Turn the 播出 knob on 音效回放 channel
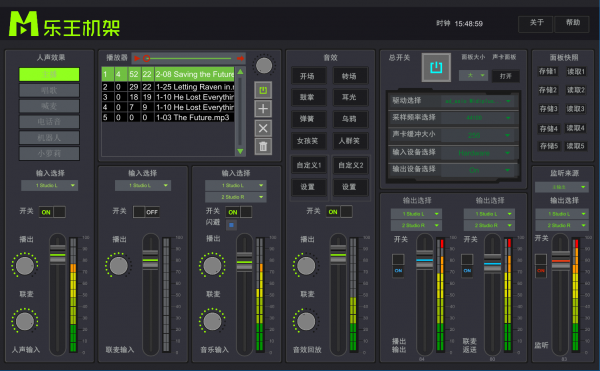This screenshot has height=371, width=600. coord(306,266)
